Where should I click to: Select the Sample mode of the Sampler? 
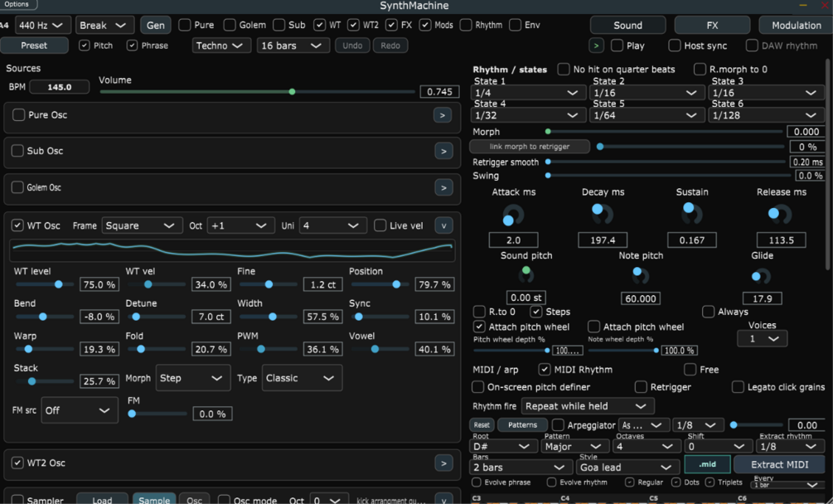(x=154, y=499)
